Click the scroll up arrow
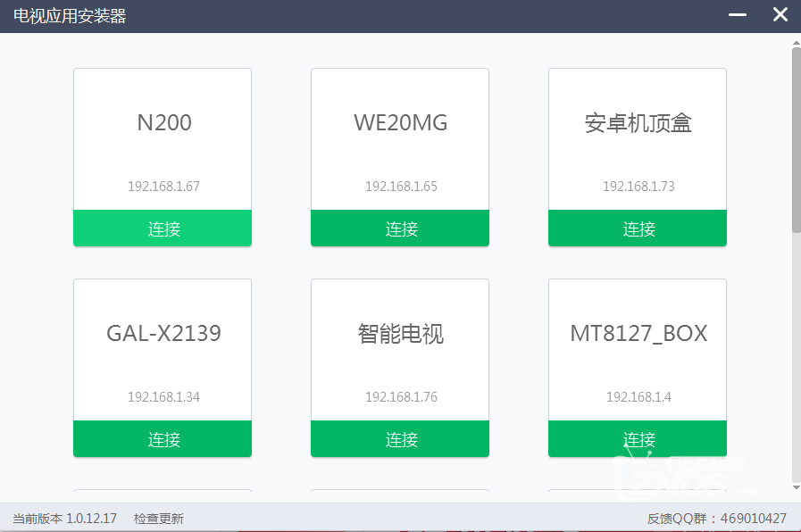This screenshot has height=532, width=801. tap(796, 43)
